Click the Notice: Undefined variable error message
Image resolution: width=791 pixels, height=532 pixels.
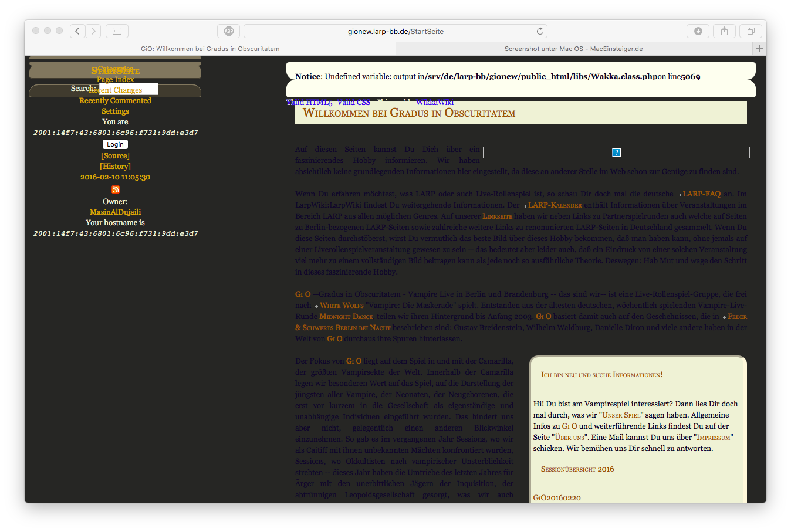pos(498,76)
